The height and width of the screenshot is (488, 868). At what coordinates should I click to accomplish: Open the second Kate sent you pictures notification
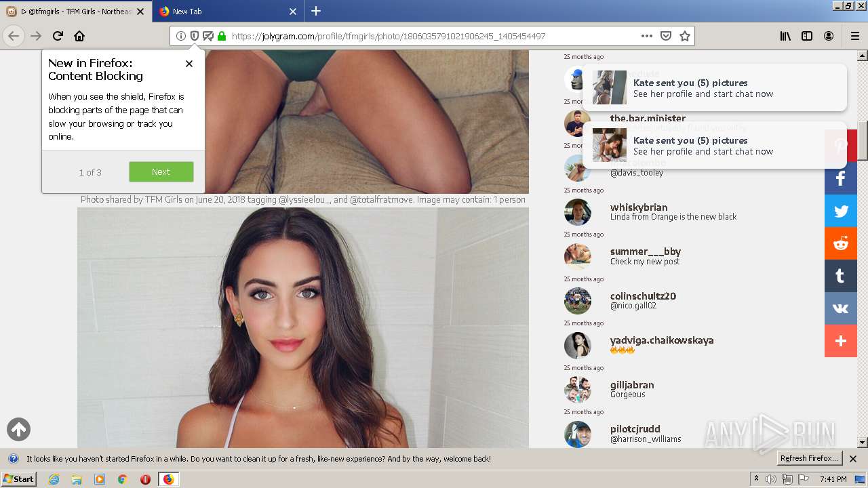[714, 145]
